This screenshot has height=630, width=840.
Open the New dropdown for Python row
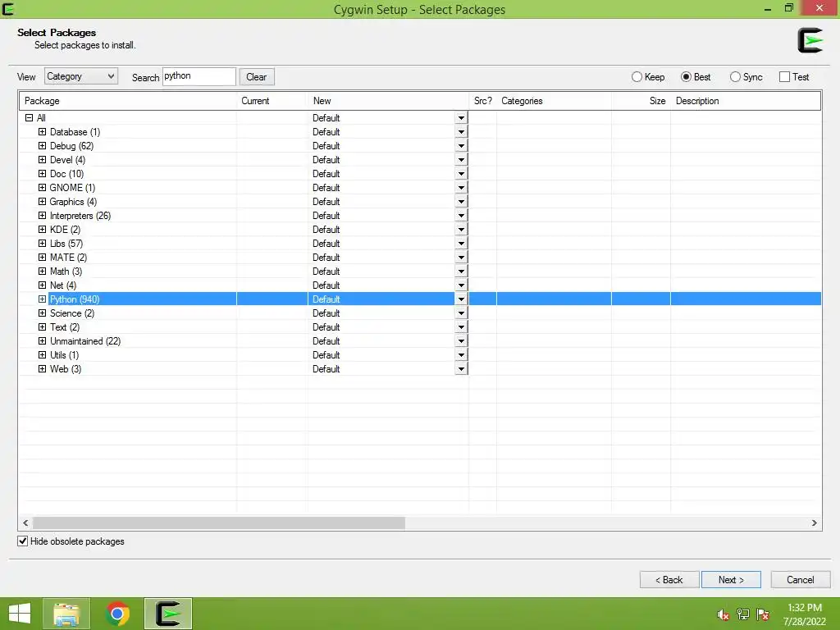[x=461, y=299]
